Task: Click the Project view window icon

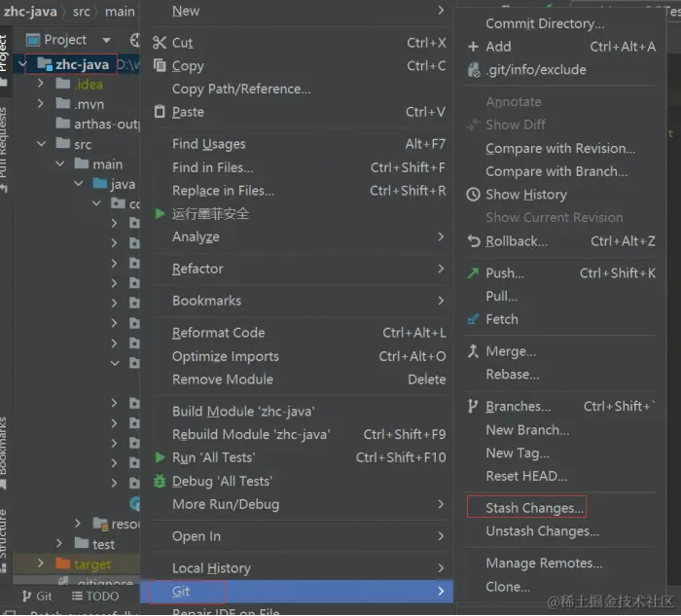Action: pyautogui.click(x=33, y=40)
